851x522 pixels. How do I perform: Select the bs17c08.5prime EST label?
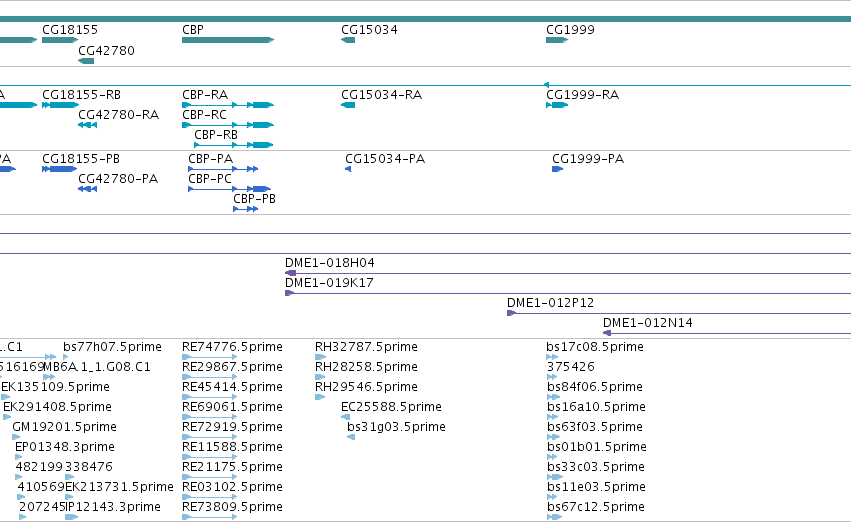595,347
